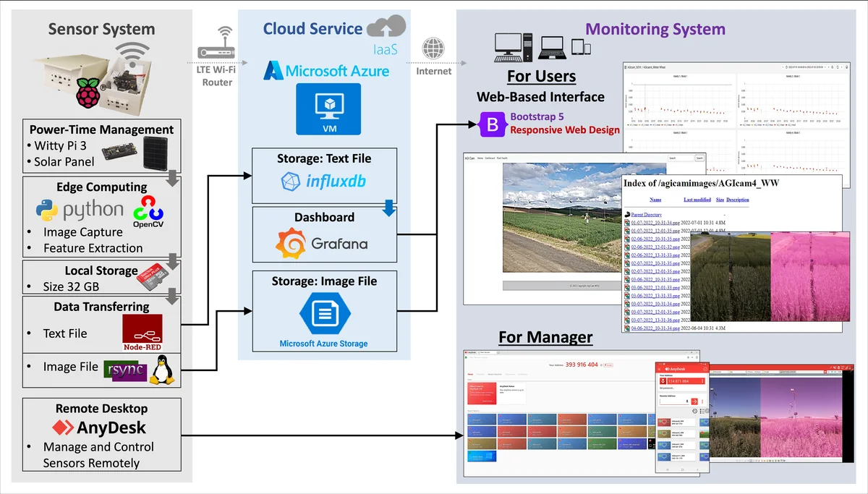Click the history clock icon in AnyDesk mobile
Viewport: 868px width, 494px height.
[x=694, y=411]
